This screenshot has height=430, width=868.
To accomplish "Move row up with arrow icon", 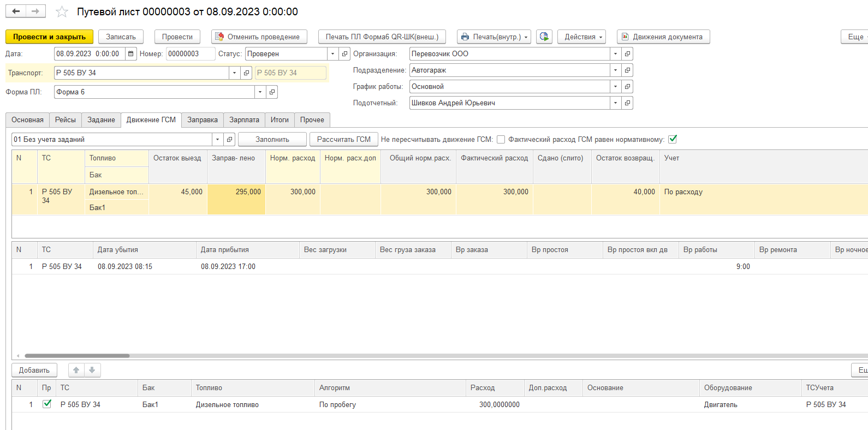I will [x=76, y=370].
